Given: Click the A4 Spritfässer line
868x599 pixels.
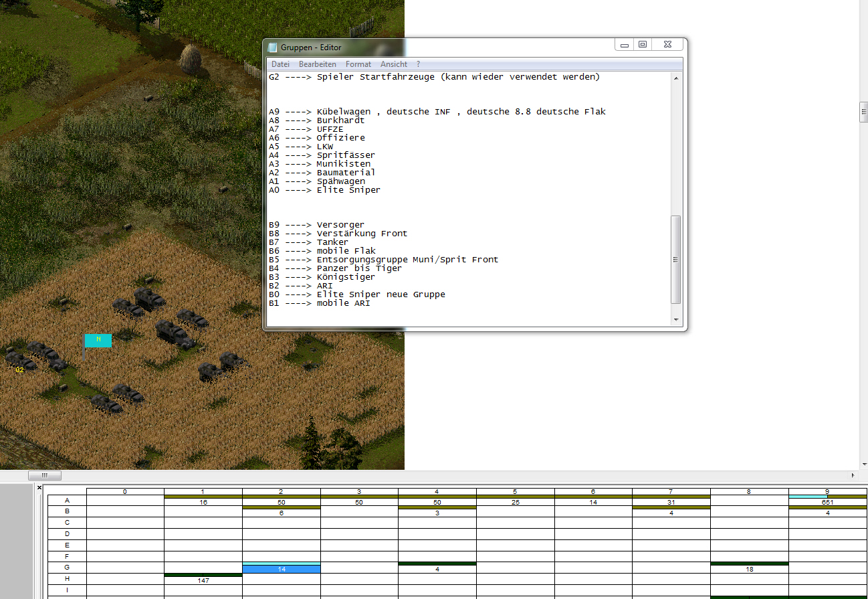Looking at the screenshot, I should (322, 155).
